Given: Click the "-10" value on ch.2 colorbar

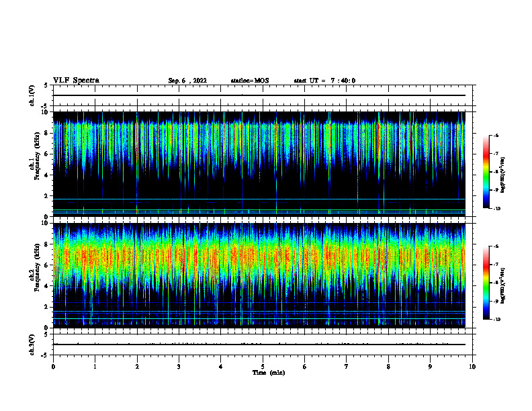Looking at the screenshot, I should point(496,320).
